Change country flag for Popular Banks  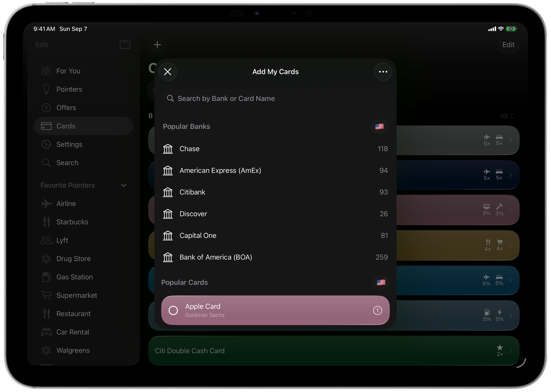pos(379,127)
